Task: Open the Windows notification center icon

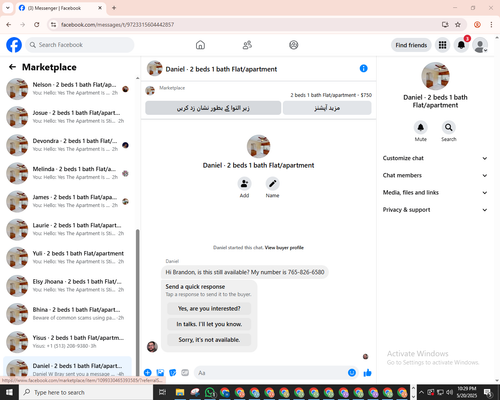Action: coord(488,392)
